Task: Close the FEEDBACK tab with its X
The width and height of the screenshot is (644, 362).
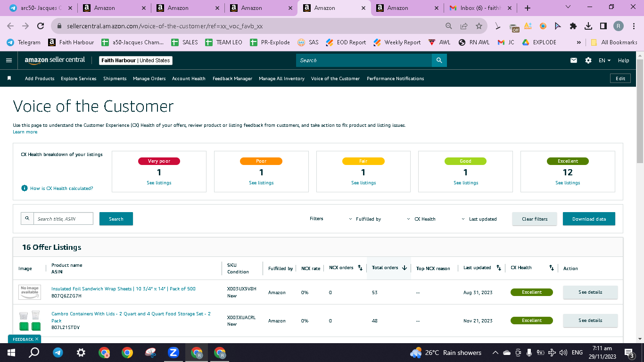Action: pos(37,339)
